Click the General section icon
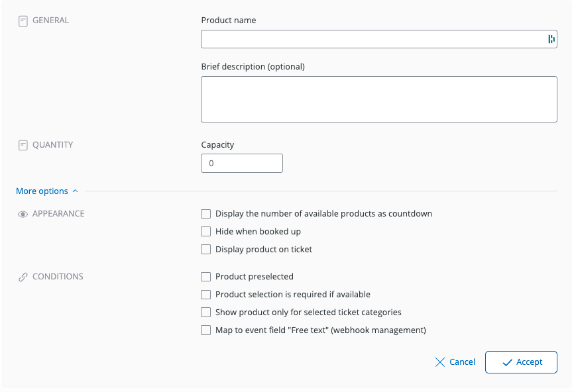 click(x=23, y=21)
